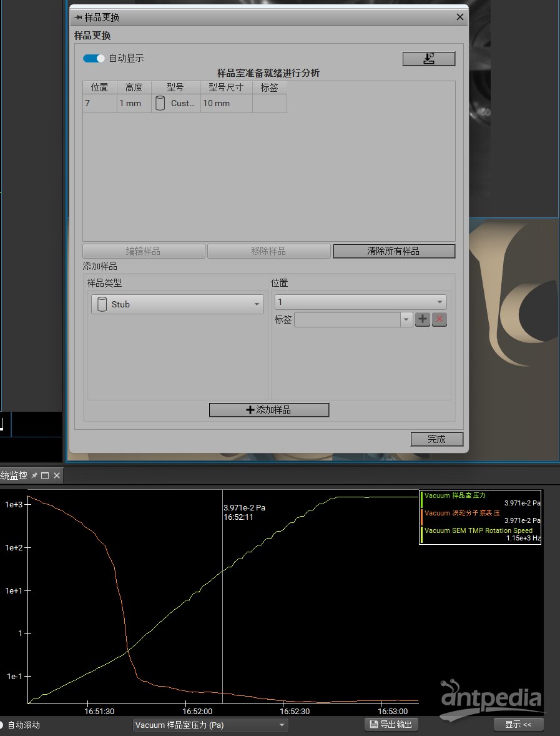Click the sample load icon button
Screen dimensions: 560x736
(429, 59)
